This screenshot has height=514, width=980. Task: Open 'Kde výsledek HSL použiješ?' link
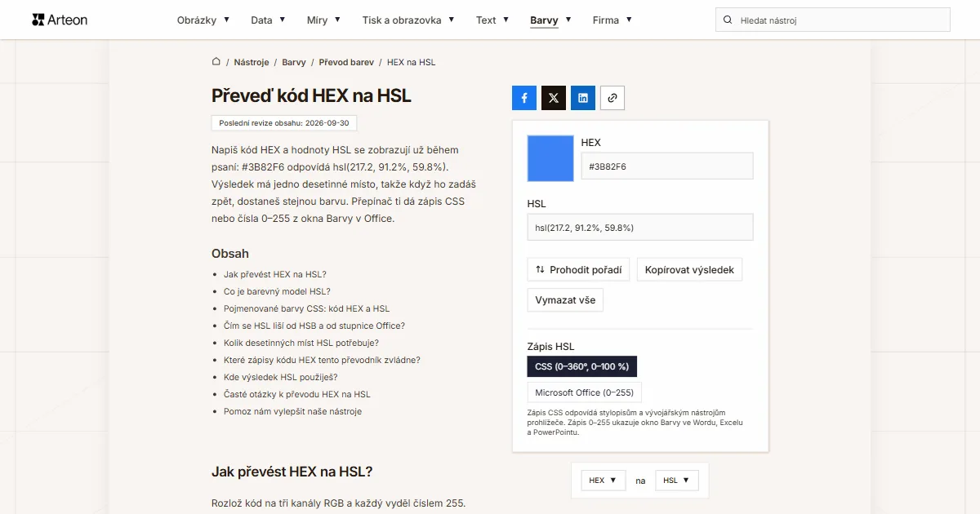pos(281,377)
